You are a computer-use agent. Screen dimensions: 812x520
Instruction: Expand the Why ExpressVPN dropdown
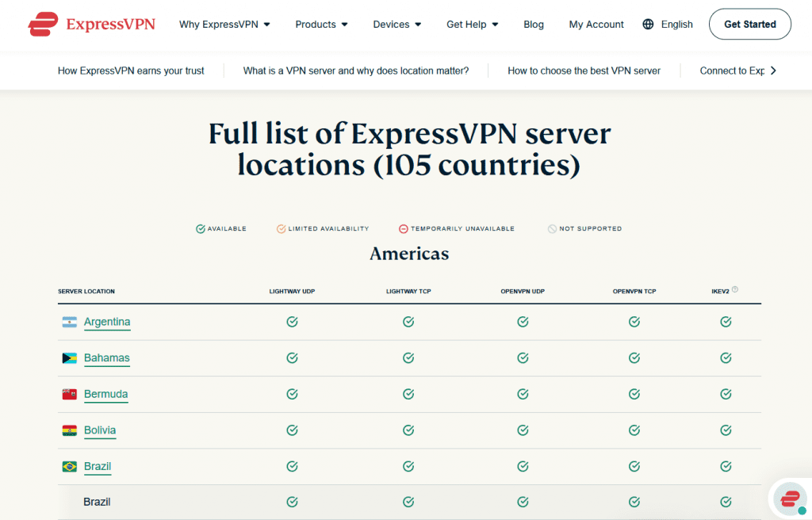coord(224,25)
